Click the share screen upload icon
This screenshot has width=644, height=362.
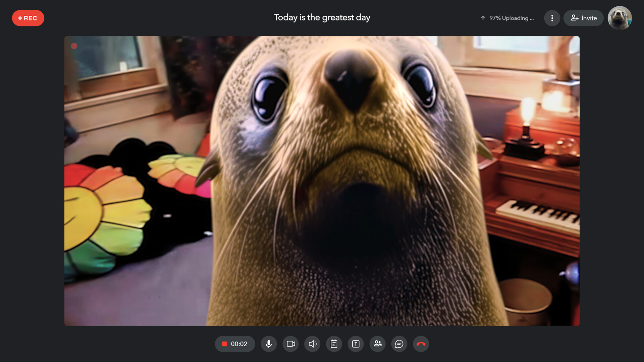tap(356, 344)
